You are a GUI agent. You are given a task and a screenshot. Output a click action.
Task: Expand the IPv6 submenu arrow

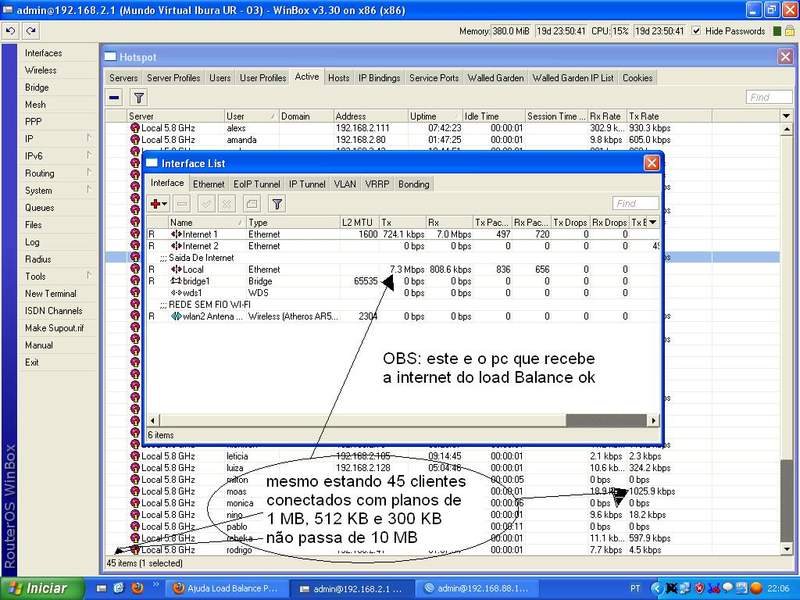[x=89, y=155]
